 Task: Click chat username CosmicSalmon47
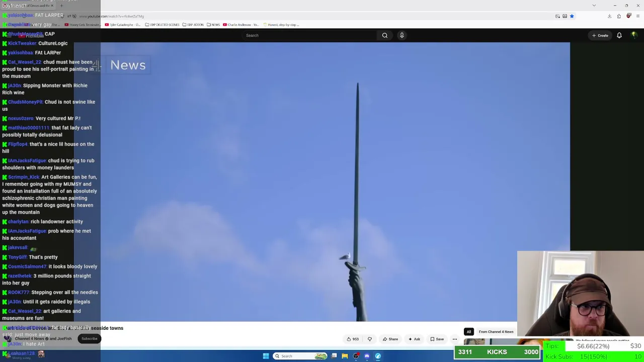[27, 266]
